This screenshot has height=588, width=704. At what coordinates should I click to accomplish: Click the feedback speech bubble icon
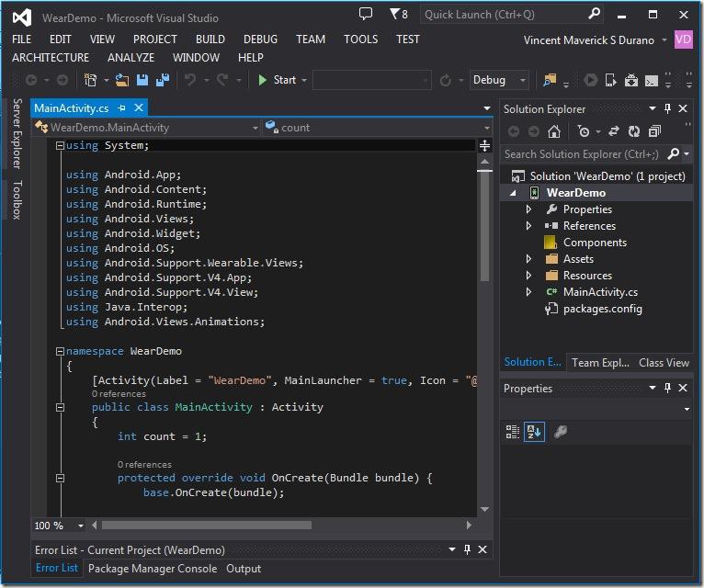point(366,14)
